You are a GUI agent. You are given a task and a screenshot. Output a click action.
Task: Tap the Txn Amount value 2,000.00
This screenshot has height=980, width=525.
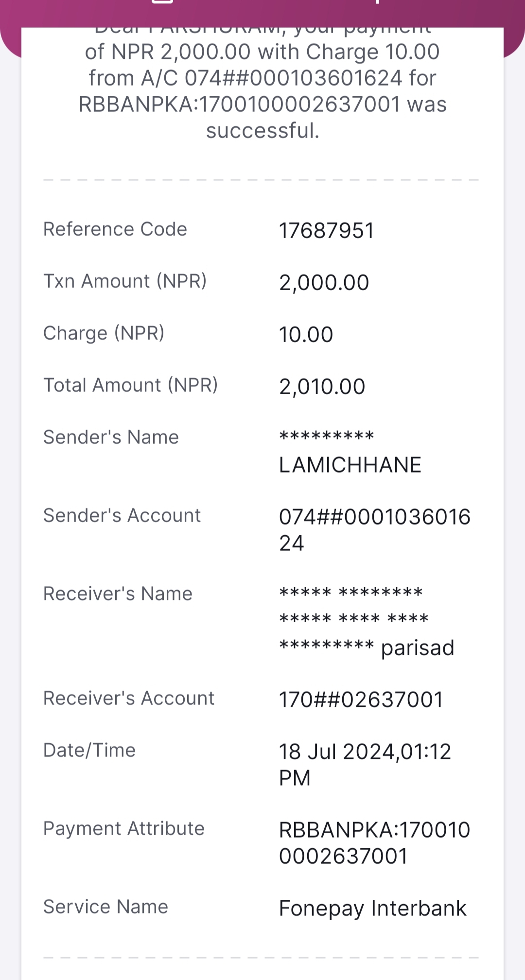click(x=324, y=282)
